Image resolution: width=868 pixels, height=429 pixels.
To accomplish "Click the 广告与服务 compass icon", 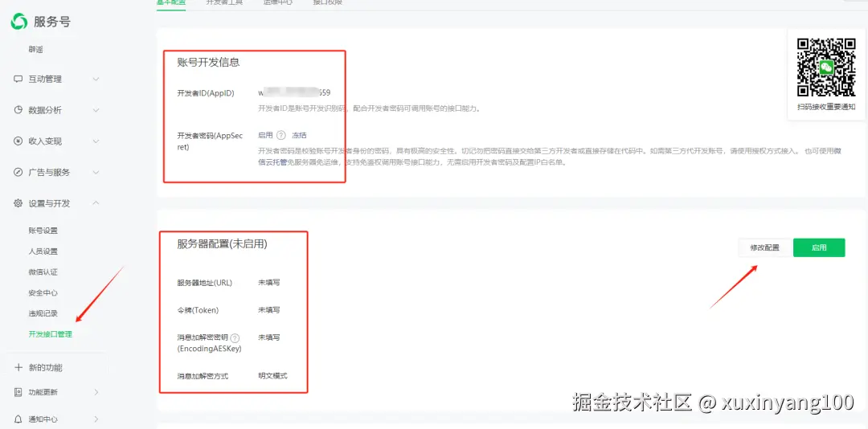I will pyautogui.click(x=18, y=172).
